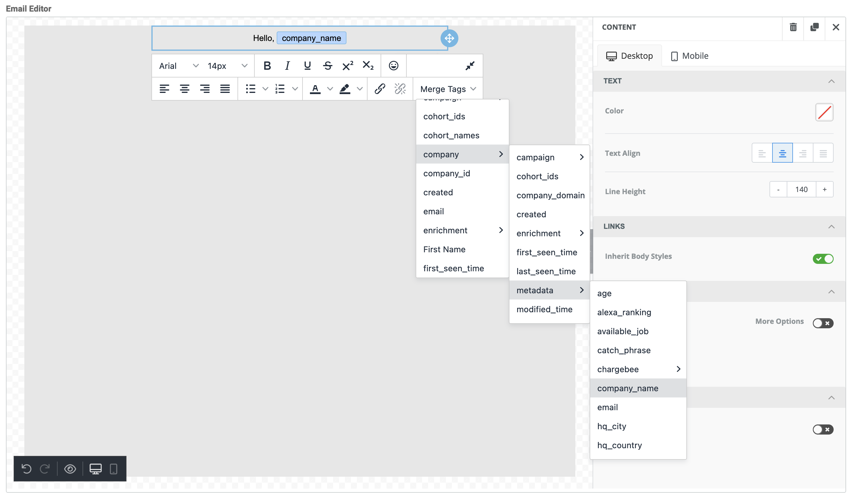Screen dimensions: 855x504
Task: Click the delete trash icon
Action: 793,27
